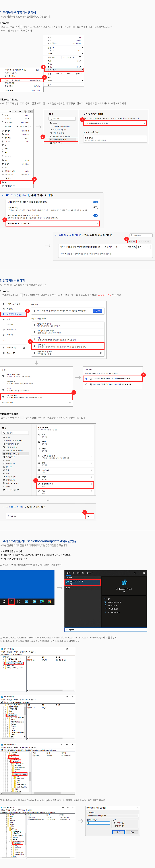This screenshot has width=155, height=868.
Task: Click the Task View taskbar icon
Action: tap(19, 601)
